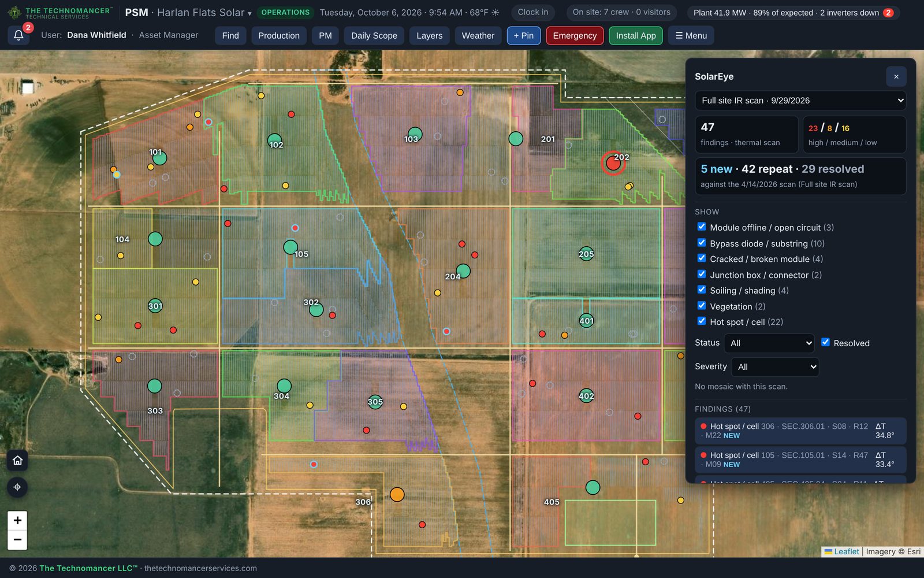Click the green marker at block 104

pos(155,239)
